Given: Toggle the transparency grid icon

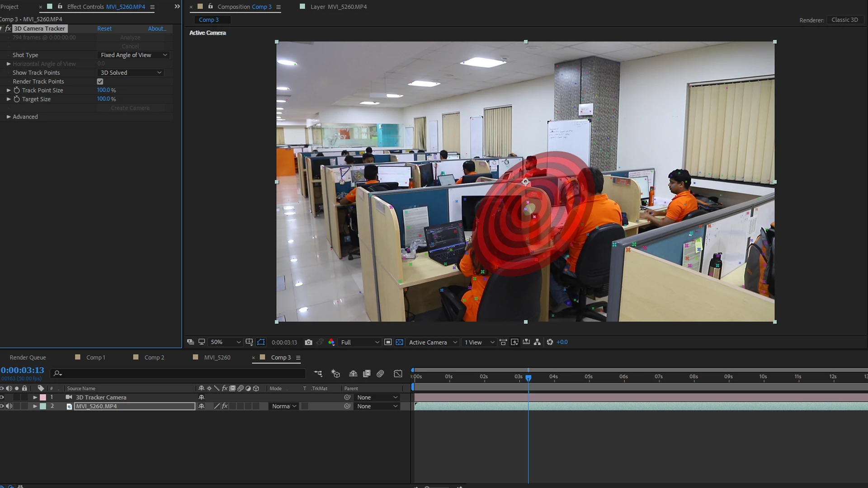Looking at the screenshot, I should click(x=400, y=343).
